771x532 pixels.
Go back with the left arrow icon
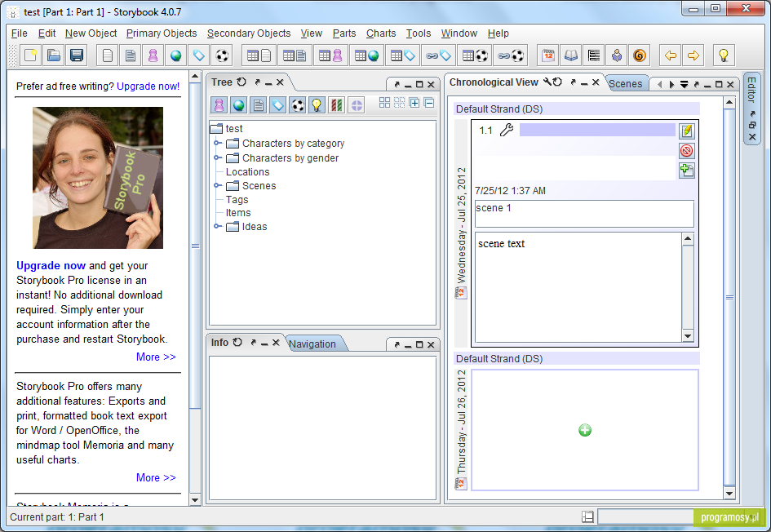(x=670, y=55)
